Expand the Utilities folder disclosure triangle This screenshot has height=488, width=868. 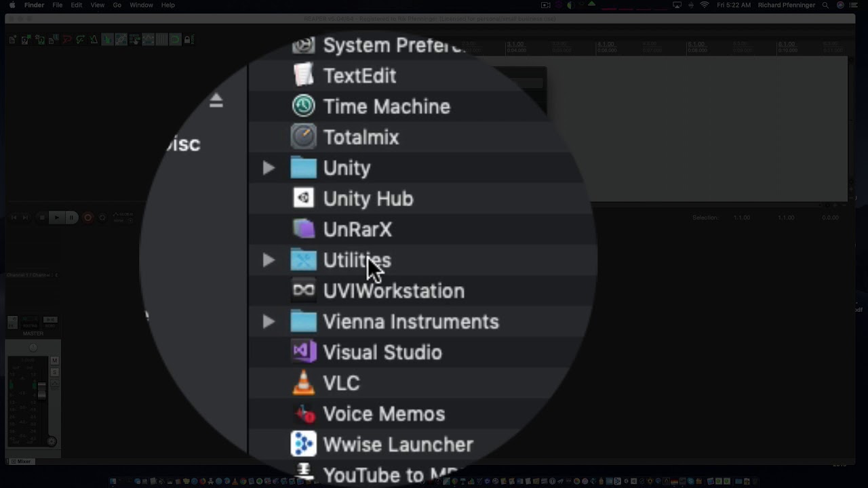[269, 260]
